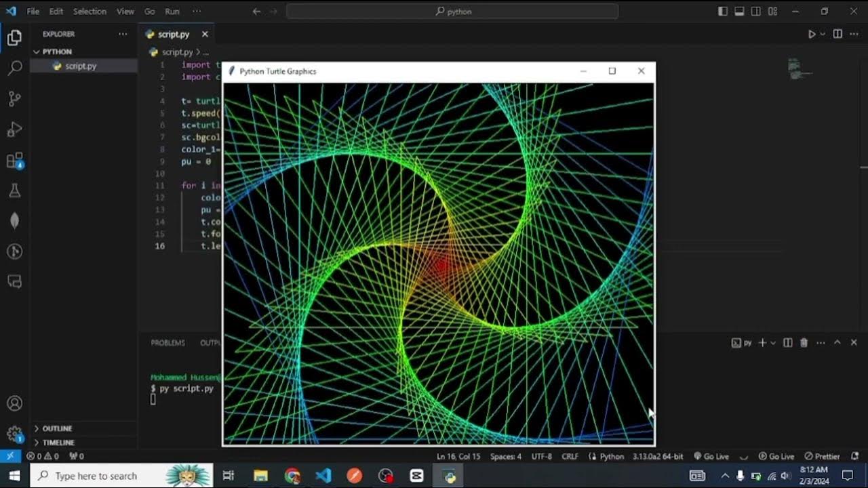868x488 pixels.
Task: Open the Run and Debug view
Action: pyautogui.click(x=14, y=129)
